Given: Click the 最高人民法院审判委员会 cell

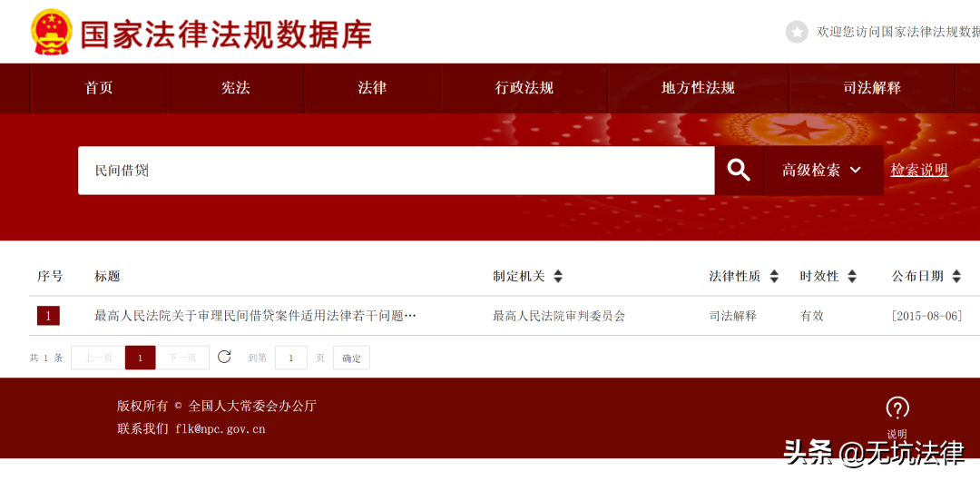Looking at the screenshot, I should coord(559,316).
